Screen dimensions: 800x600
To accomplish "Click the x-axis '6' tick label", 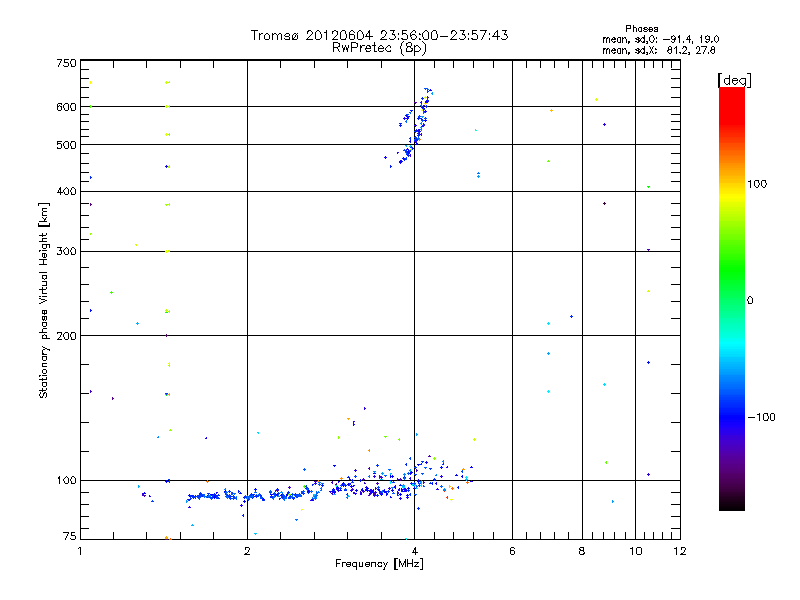I will pos(512,551).
